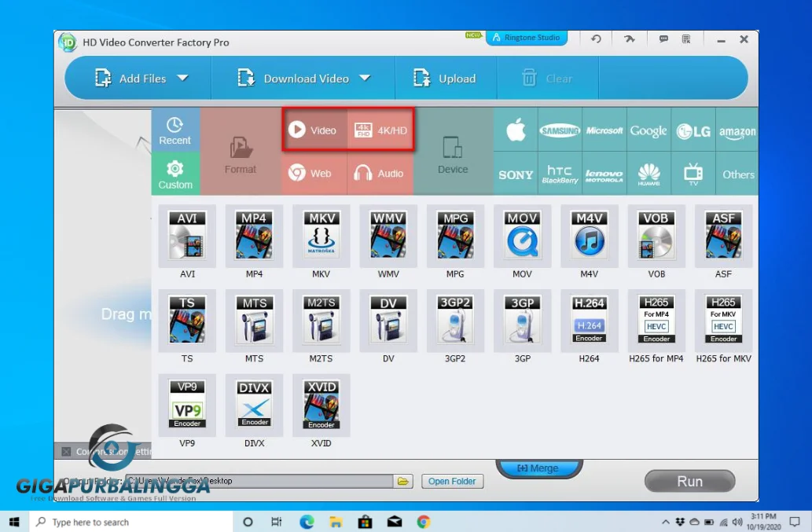Viewport: 812px width, 532px height.
Task: Select M2TS format icon
Action: coord(321,321)
